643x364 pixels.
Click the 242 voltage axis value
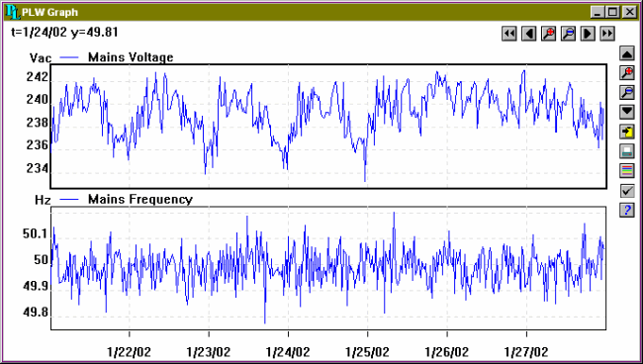click(x=37, y=76)
